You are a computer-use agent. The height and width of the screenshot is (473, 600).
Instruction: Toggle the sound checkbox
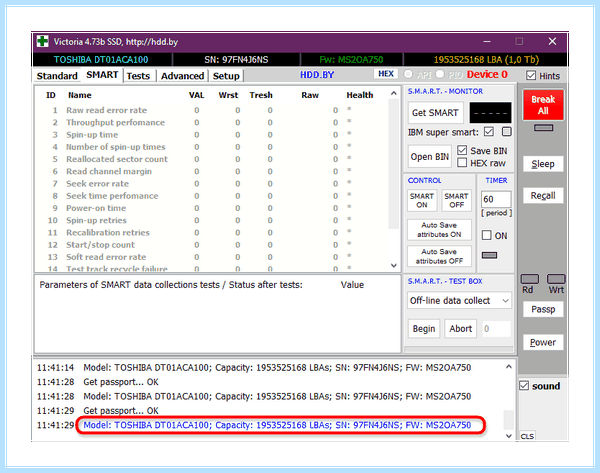[x=524, y=385]
